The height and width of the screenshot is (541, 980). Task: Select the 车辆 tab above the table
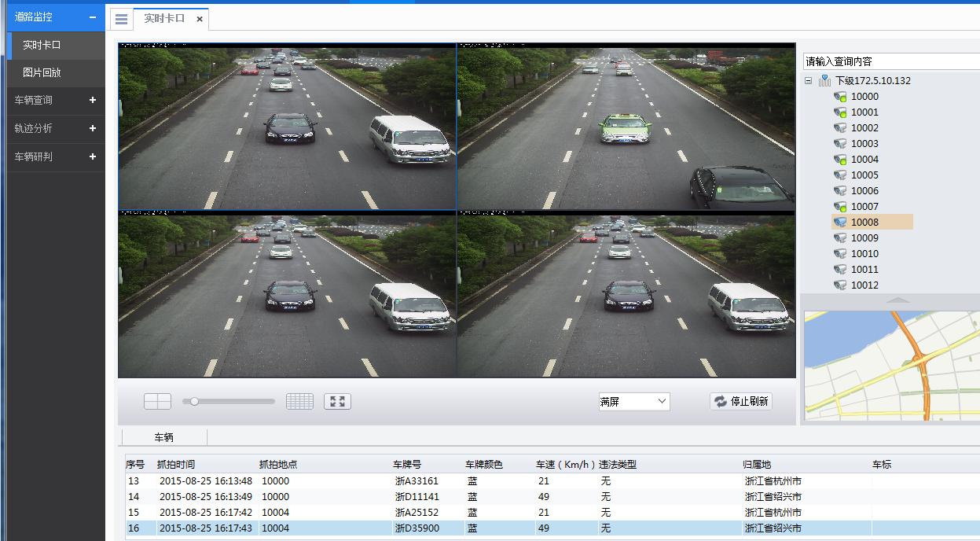163,437
